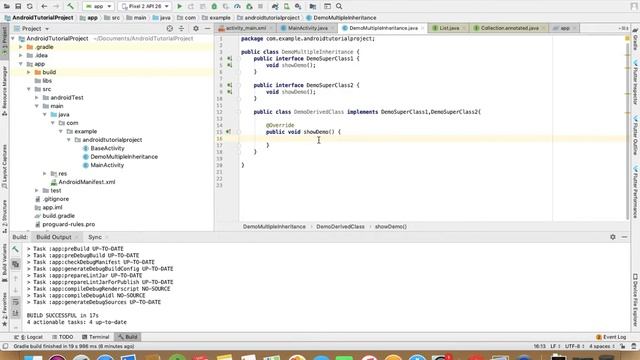Switch to activity_main.xml editor tab
Image resolution: width=640 pixels, height=360 pixels.
tap(246, 28)
